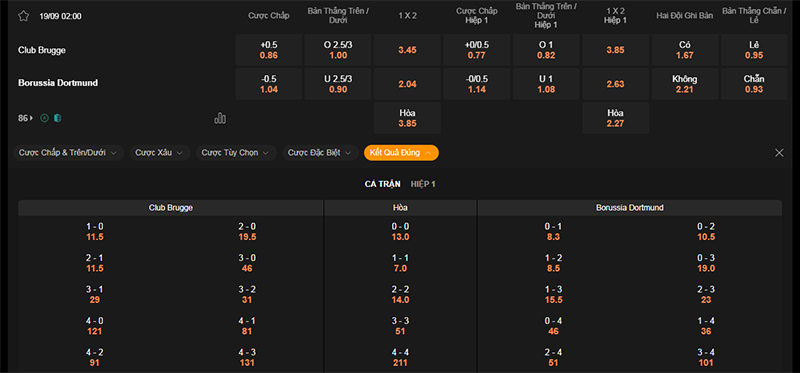Open the Cược Chấp & Trên/Dưới dropdown

(x=68, y=153)
